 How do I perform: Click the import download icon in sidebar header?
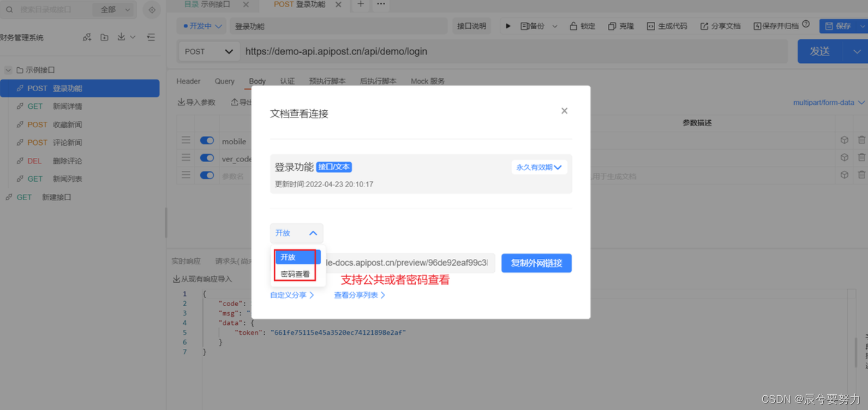[121, 37]
